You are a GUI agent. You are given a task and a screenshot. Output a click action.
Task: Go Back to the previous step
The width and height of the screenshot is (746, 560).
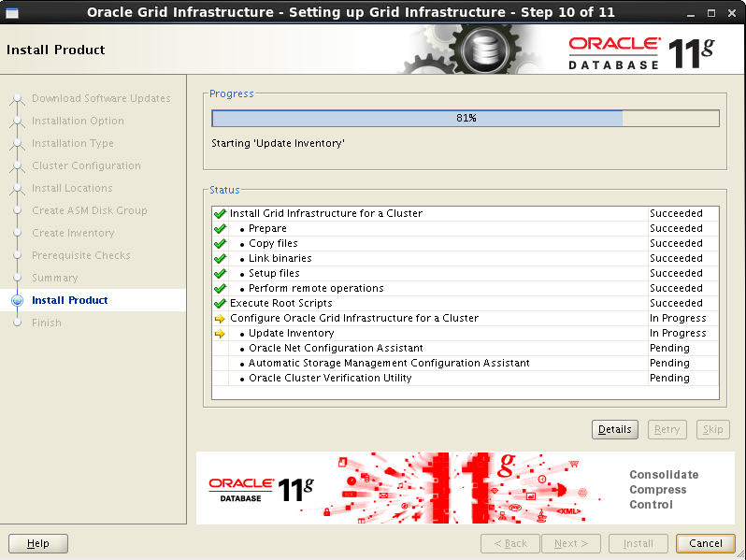pyautogui.click(x=510, y=543)
